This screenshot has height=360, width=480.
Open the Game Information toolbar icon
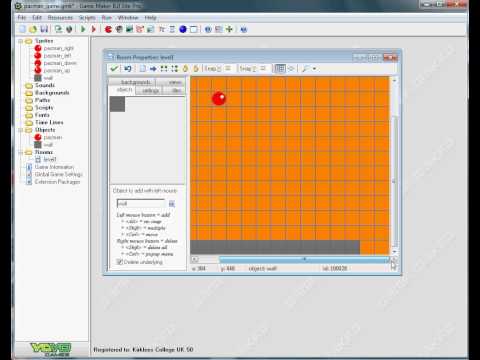pyautogui.click(x=208, y=29)
